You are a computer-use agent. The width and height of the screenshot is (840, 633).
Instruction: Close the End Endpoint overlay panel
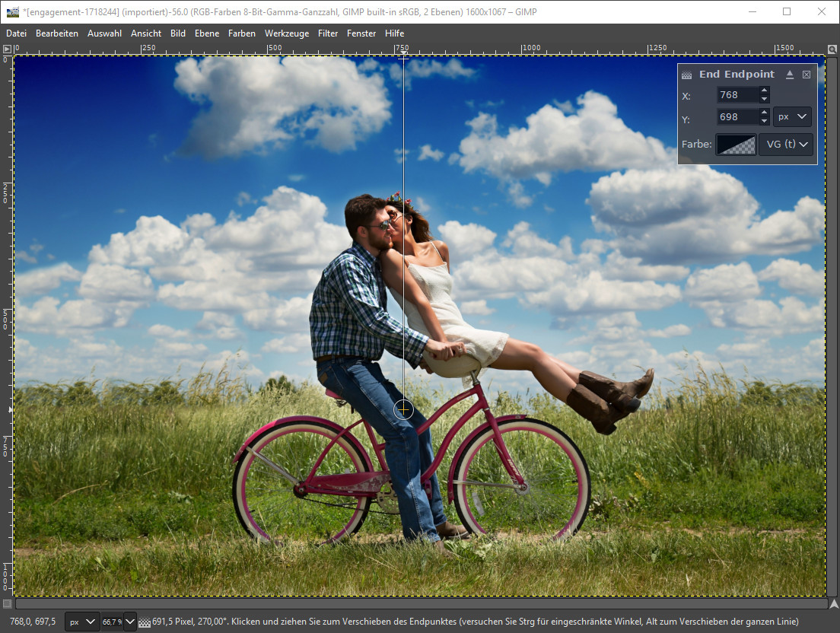[807, 75]
